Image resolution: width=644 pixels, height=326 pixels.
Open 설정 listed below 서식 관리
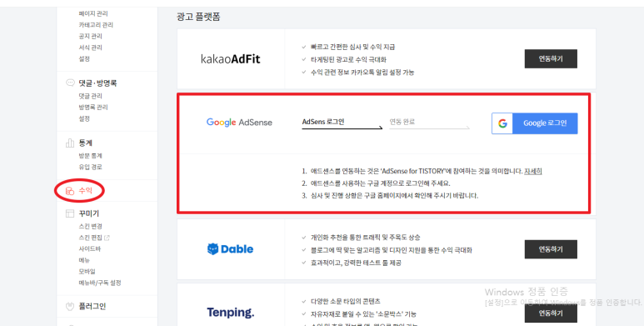click(84, 59)
